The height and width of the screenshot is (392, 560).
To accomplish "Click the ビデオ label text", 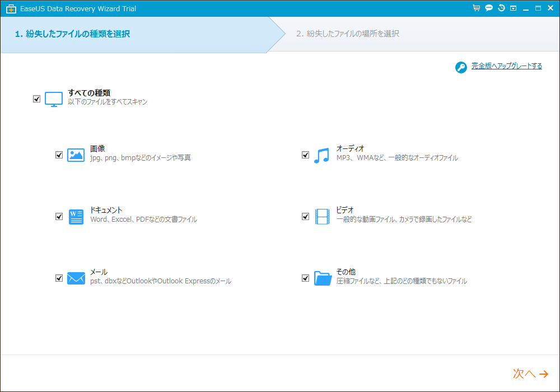I will pos(344,211).
